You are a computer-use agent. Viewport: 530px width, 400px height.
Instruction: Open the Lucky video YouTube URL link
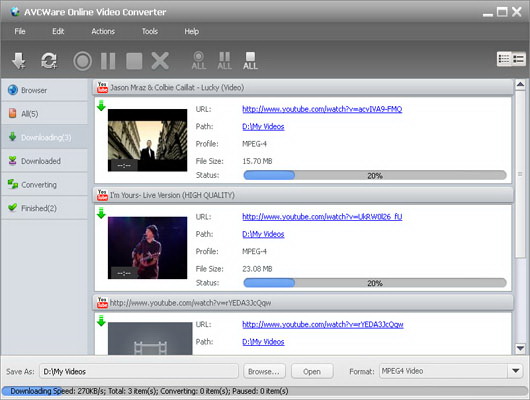click(x=322, y=109)
